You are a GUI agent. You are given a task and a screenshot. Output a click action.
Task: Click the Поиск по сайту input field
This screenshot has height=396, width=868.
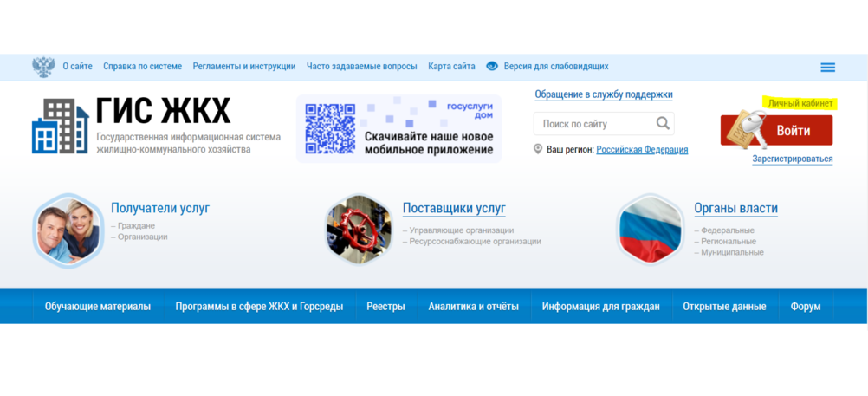[x=593, y=123]
